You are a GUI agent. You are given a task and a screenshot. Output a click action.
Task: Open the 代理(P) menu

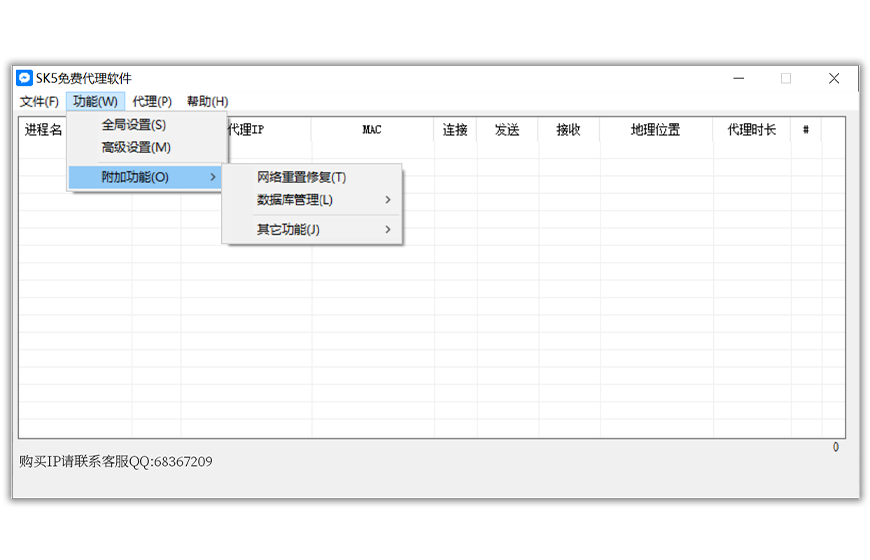[x=152, y=101]
